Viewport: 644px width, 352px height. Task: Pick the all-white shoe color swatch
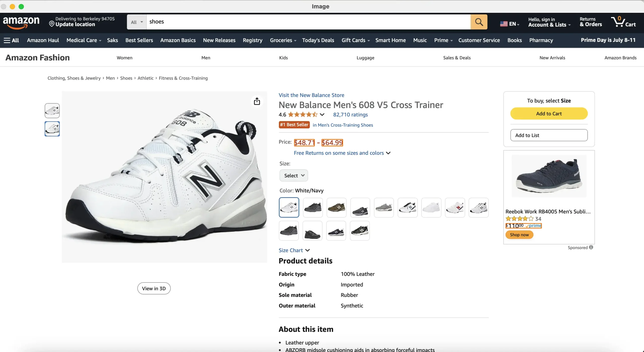431,207
